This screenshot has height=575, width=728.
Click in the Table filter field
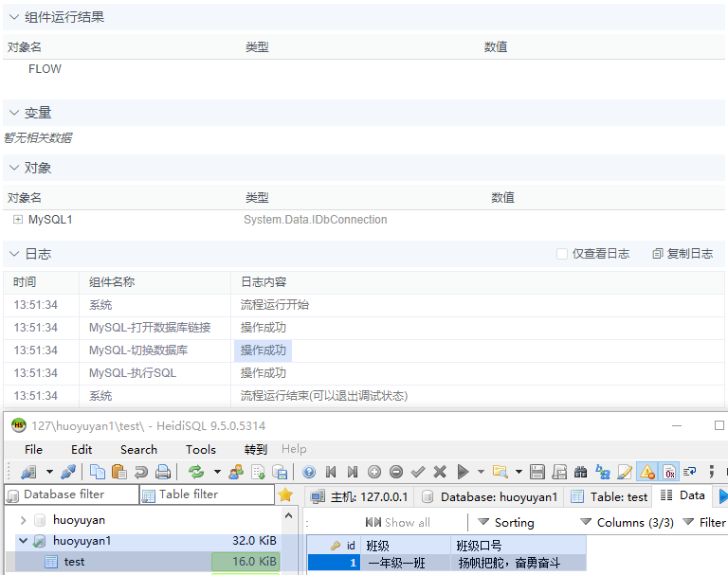click(x=207, y=494)
